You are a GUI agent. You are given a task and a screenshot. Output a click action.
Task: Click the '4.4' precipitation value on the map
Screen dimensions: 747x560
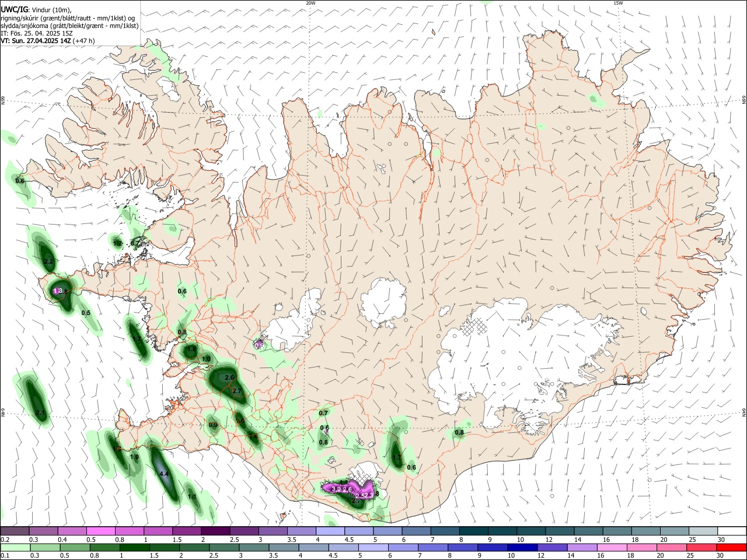tap(164, 474)
